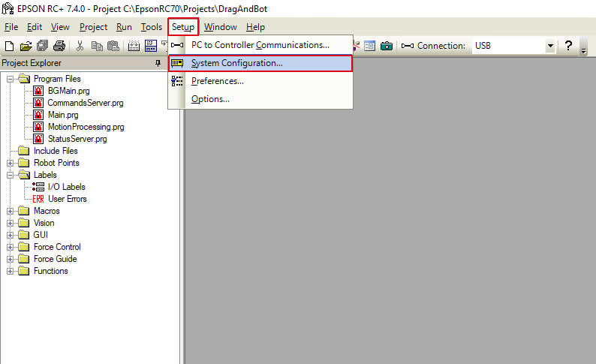Expand the Robot Points folder
The image size is (596, 364).
tap(11, 163)
